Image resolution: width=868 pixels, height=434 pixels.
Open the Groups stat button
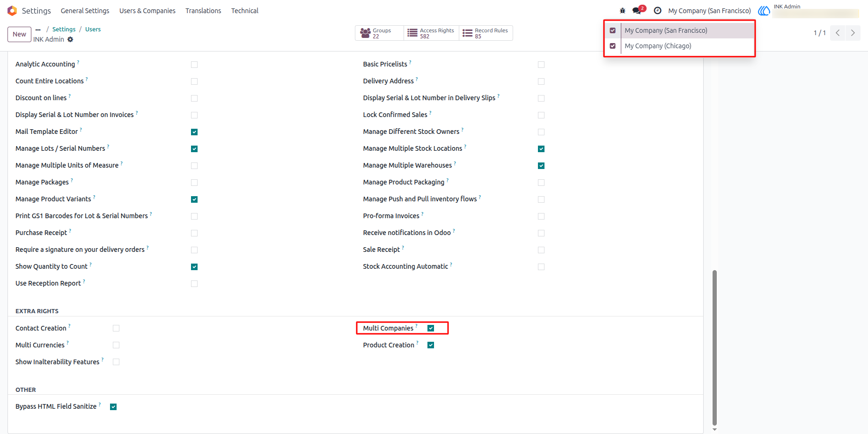[x=379, y=33]
